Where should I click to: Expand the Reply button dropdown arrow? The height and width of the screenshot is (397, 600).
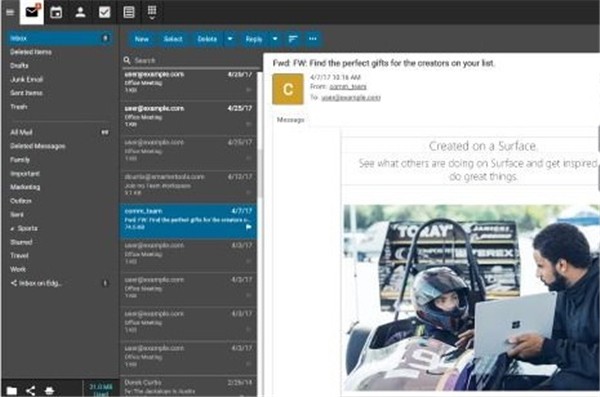(x=275, y=39)
